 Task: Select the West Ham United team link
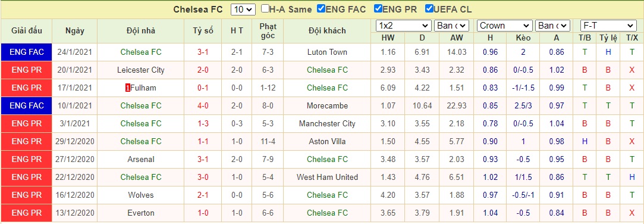tap(327, 177)
